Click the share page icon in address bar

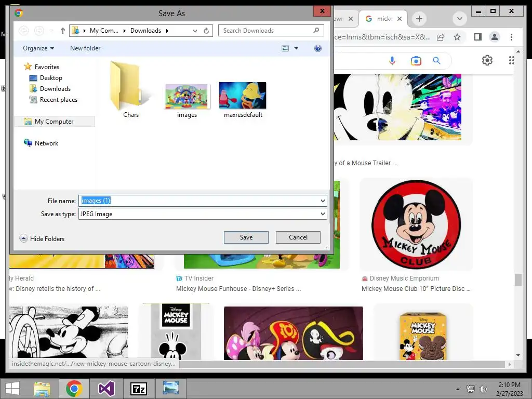441,37
